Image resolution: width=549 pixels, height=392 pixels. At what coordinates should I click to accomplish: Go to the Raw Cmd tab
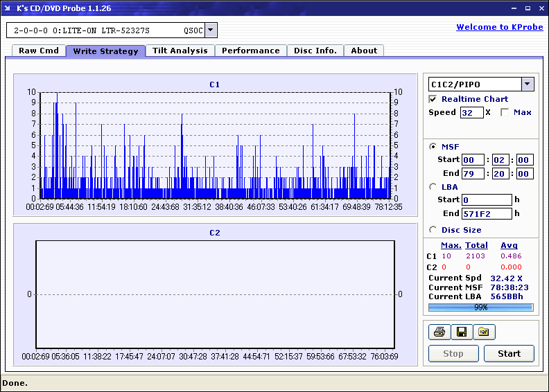pyautogui.click(x=39, y=51)
